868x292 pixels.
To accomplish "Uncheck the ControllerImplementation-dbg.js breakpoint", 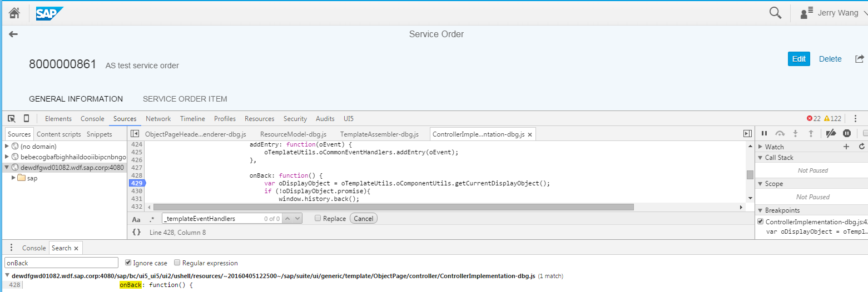I will pos(761,221).
